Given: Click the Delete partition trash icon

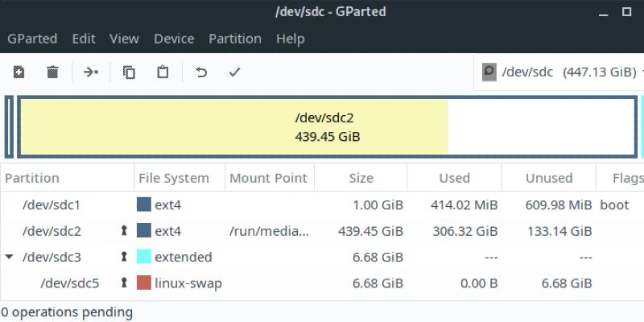Looking at the screenshot, I should [53, 72].
